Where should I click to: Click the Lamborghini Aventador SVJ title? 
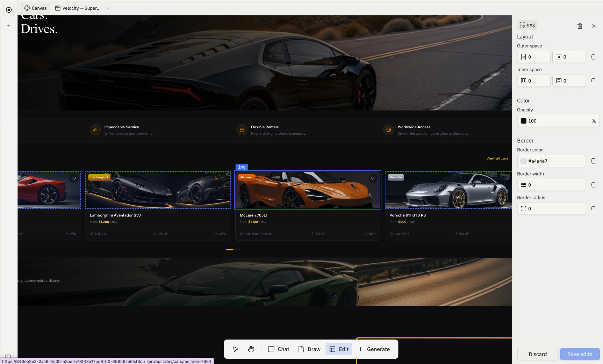tap(115, 215)
